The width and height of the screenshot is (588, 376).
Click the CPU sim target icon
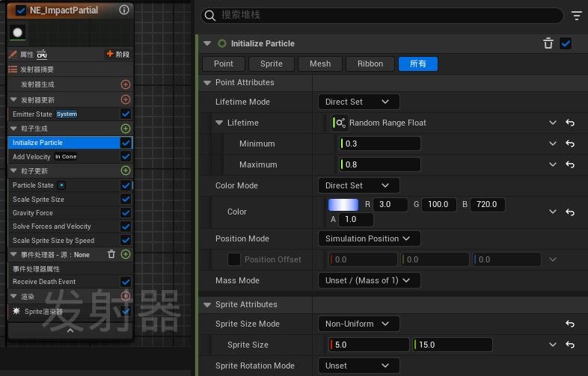click(42, 55)
